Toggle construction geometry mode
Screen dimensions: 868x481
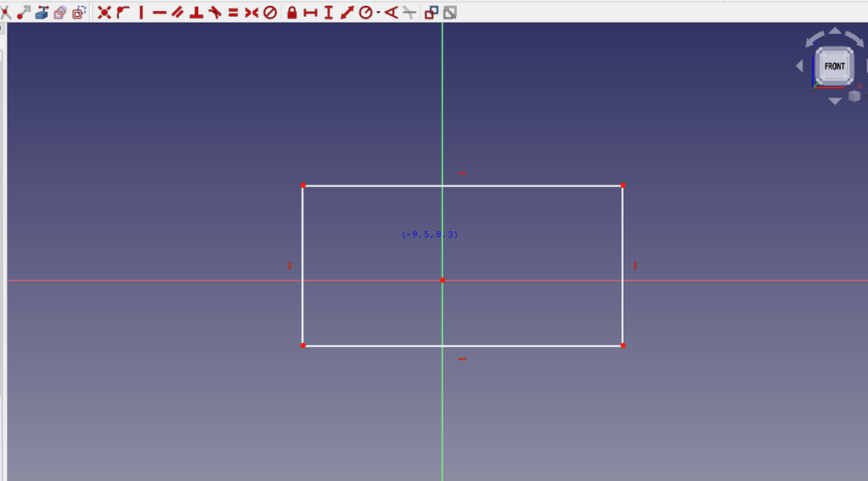pyautogui.click(x=79, y=12)
